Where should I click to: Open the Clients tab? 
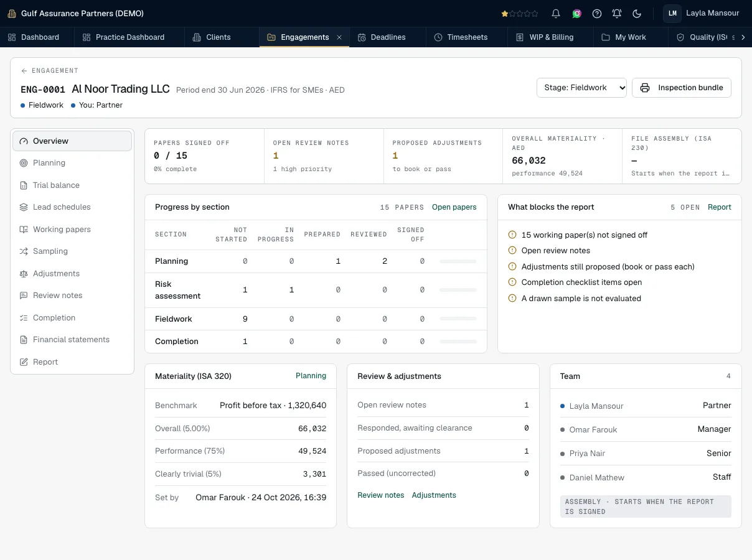222,37
